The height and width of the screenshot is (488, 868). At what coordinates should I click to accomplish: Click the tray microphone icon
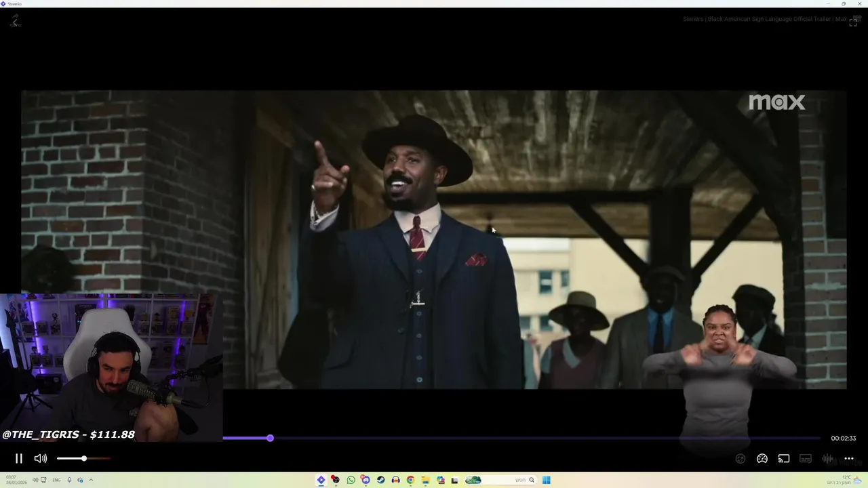click(69, 480)
